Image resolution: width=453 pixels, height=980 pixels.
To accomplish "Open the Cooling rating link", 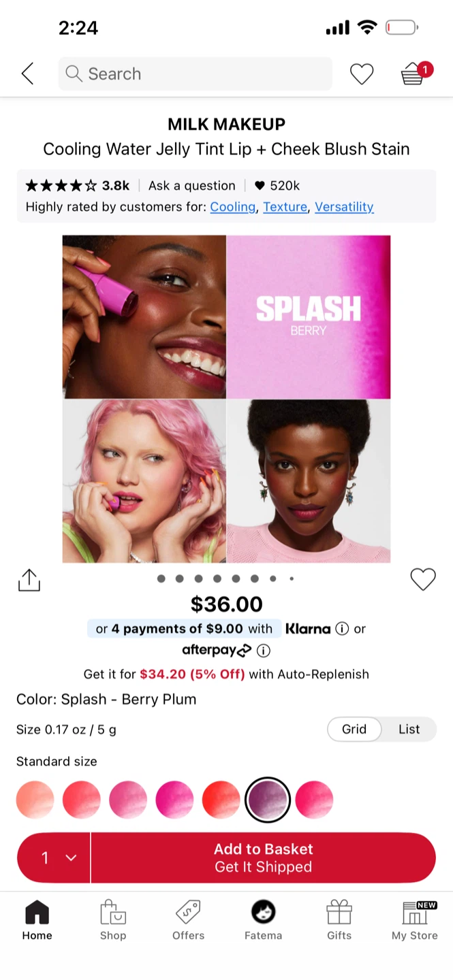I will [232, 207].
